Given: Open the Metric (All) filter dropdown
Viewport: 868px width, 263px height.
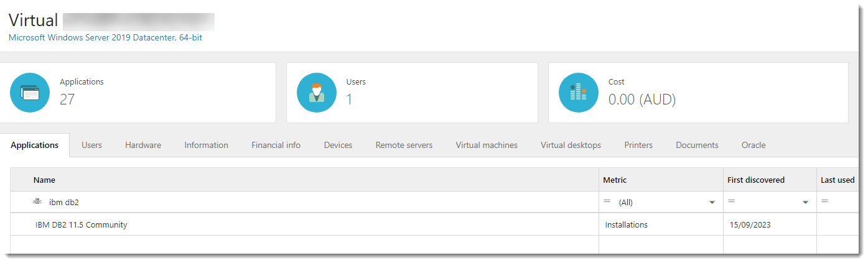Looking at the screenshot, I should pos(712,203).
